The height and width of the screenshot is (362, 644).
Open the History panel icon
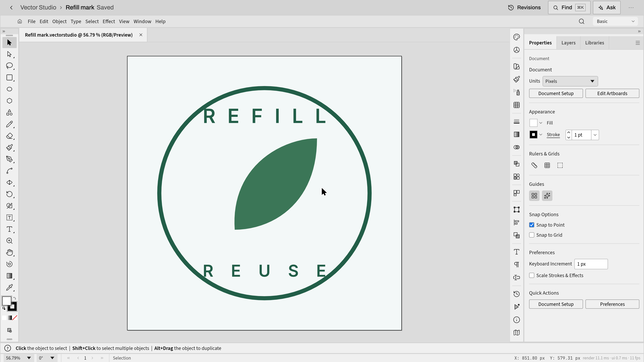516,294
